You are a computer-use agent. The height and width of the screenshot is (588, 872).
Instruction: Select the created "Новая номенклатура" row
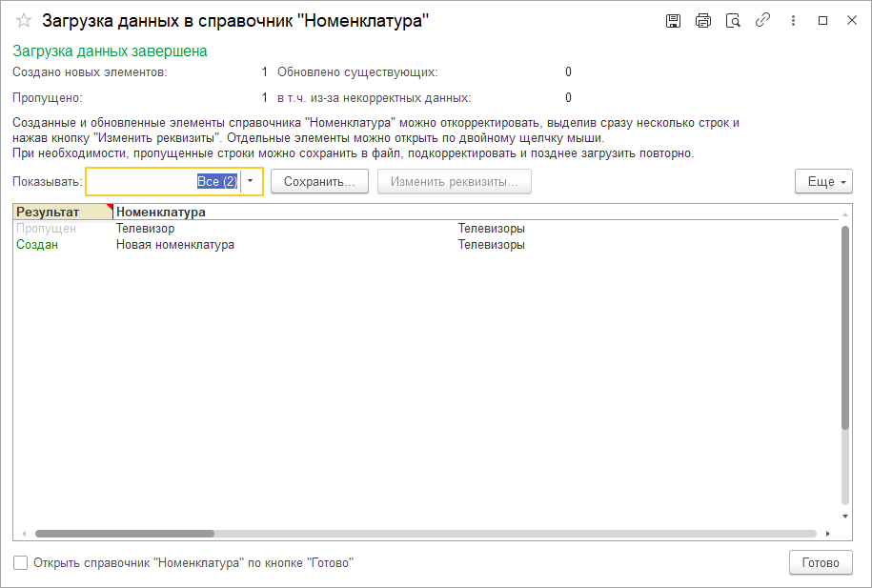pyautogui.click(x=175, y=245)
